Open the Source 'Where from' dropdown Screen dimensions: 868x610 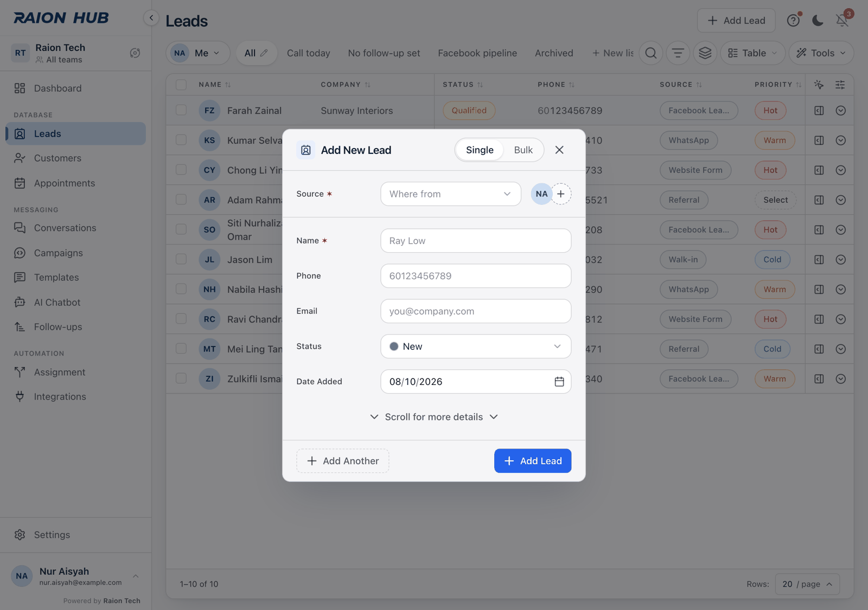click(x=451, y=194)
